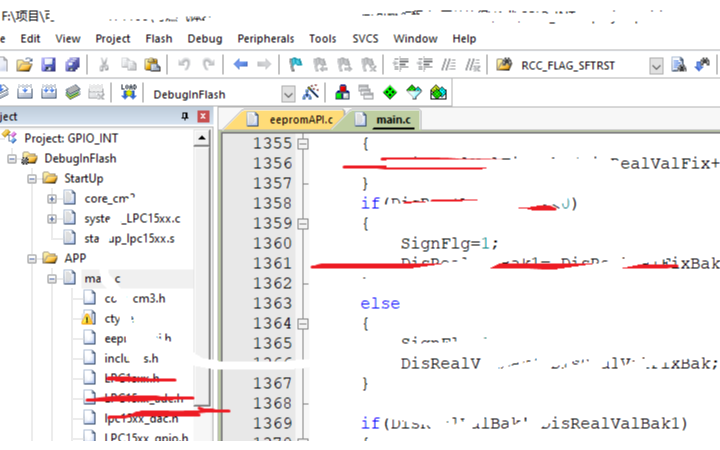Open the SVCS menu
Image resolution: width=720 pixels, height=450 pixels.
[366, 39]
